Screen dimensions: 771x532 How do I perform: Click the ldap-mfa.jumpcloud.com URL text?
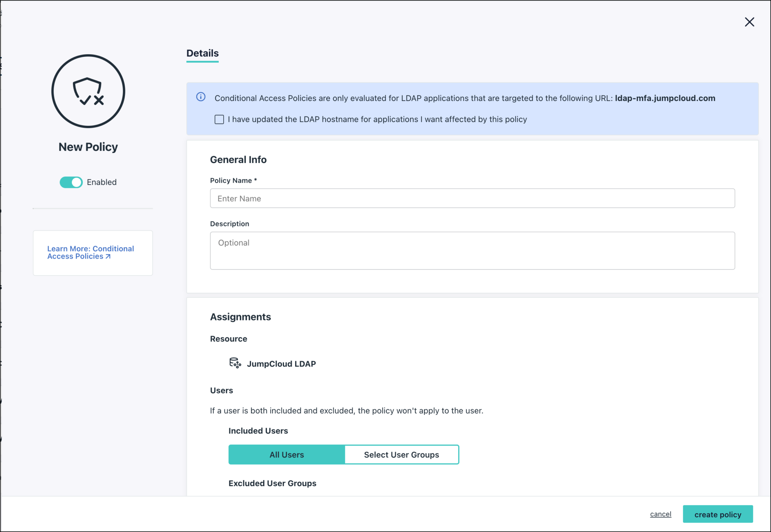click(665, 98)
